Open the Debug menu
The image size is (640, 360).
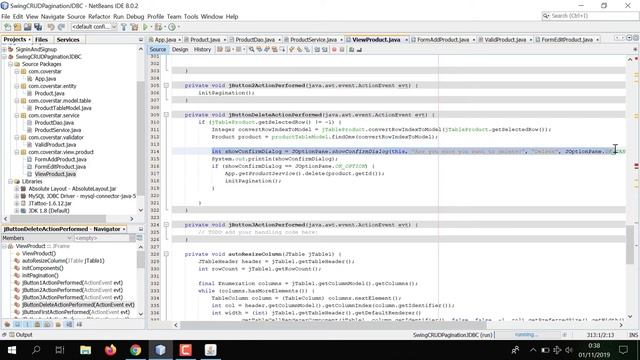135,17
